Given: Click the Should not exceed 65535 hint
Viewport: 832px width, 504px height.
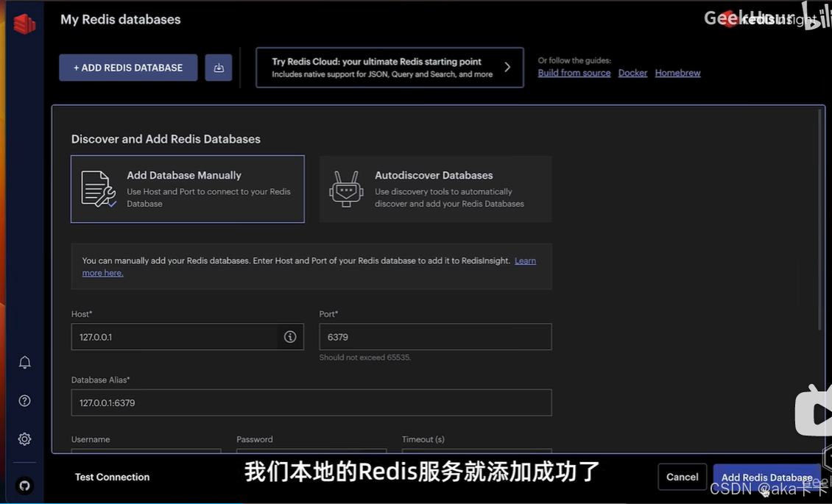Looking at the screenshot, I should 365,357.
